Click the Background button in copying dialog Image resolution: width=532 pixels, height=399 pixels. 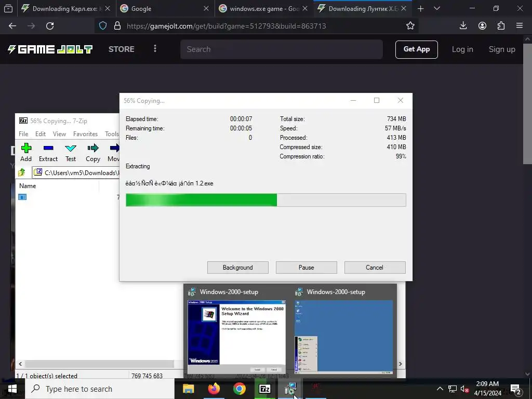pos(238,268)
